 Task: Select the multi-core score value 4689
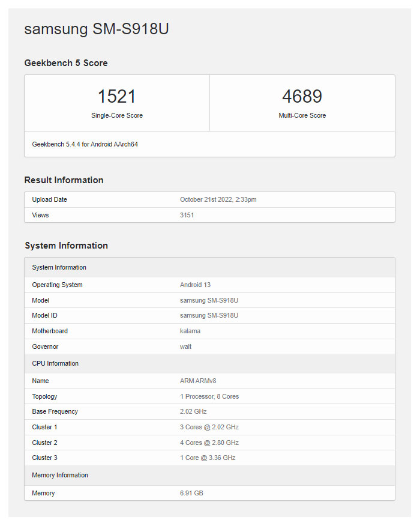point(302,96)
